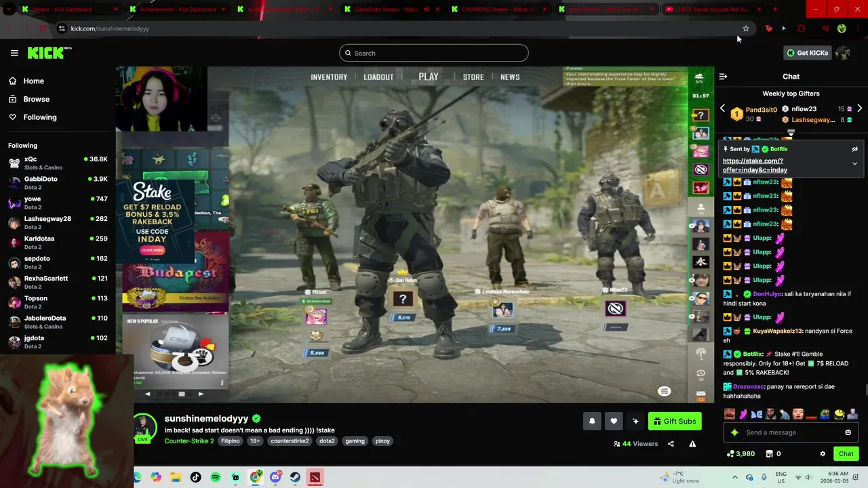Open a new browser tab
The image size is (868, 488).
[775, 9]
